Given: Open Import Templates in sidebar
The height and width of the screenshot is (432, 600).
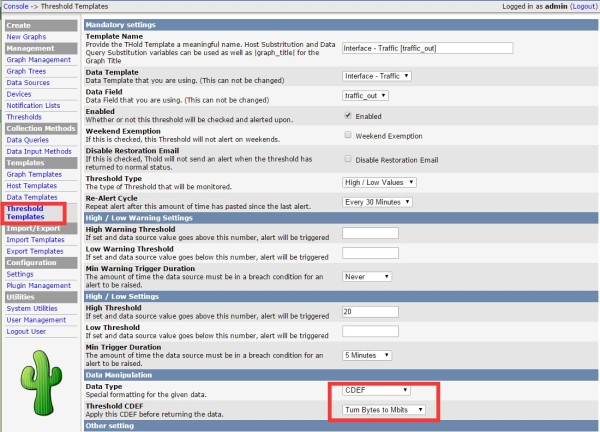Looking at the screenshot, I should tap(35, 240).
